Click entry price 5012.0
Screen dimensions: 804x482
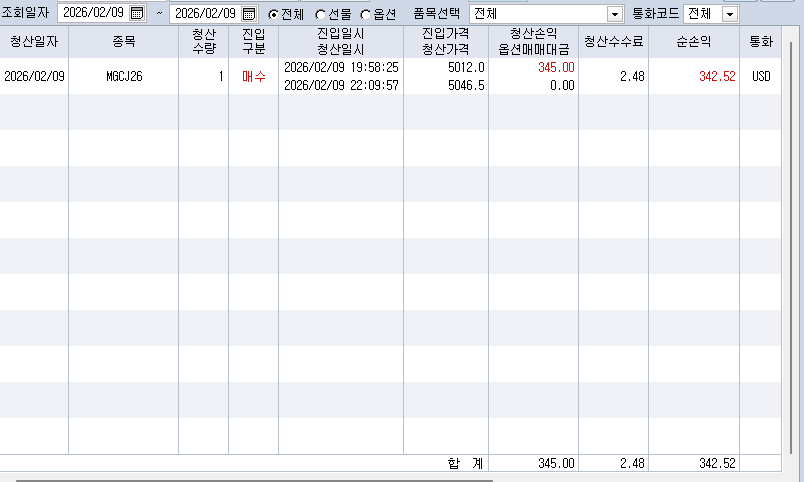coord(466,67)
